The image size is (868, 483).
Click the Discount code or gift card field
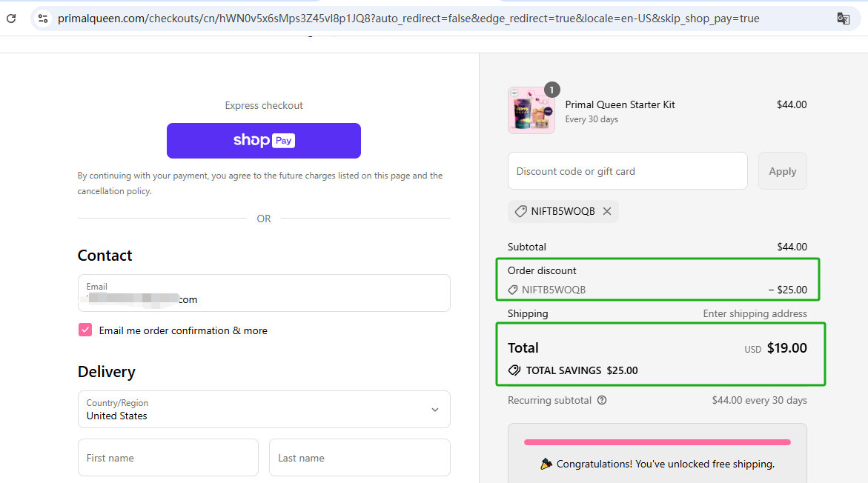click(x=628, y=171)
